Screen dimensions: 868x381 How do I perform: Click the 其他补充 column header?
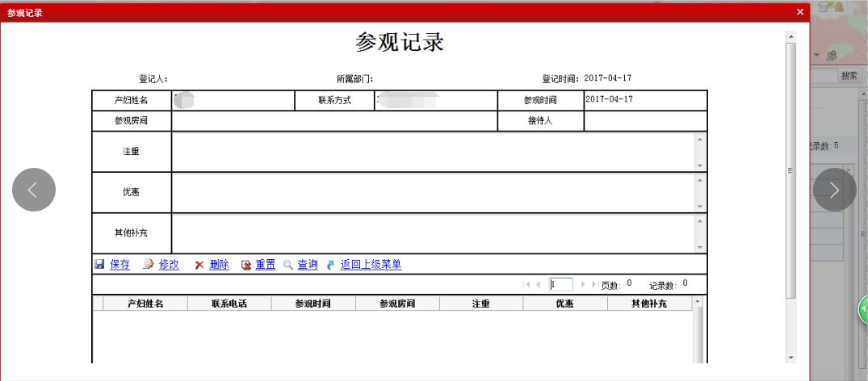pyautogui.click(x=650, y=304)
